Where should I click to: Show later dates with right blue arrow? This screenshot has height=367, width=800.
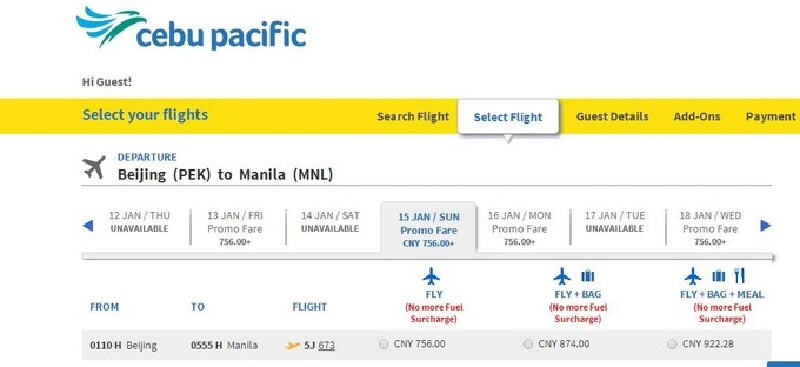[765, 226]
